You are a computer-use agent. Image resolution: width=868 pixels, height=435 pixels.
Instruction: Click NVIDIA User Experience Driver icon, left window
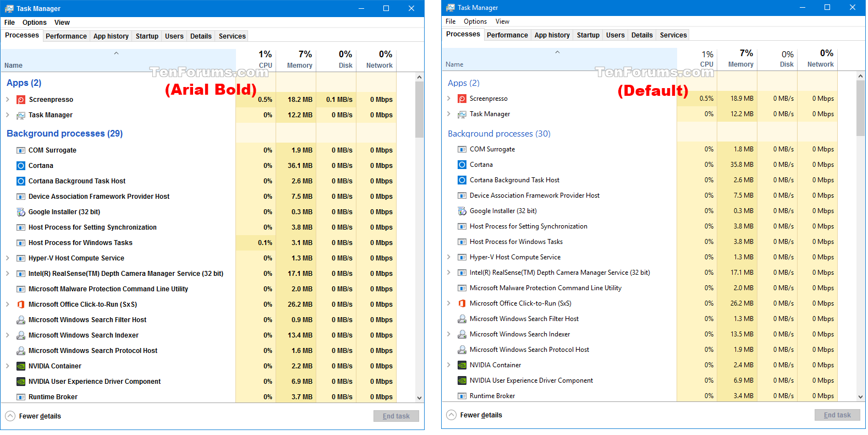[x=21, y=382]
